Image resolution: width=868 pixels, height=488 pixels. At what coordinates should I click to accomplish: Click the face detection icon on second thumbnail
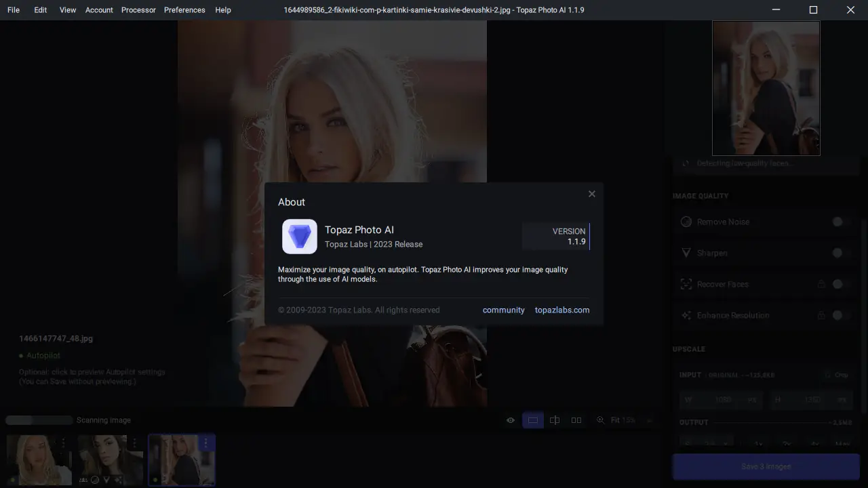coord(83,480)
